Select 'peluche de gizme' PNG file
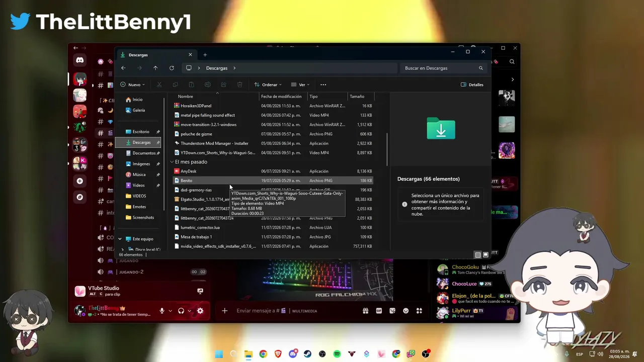This screenshot has height=362, width=644. click(273, 134)
